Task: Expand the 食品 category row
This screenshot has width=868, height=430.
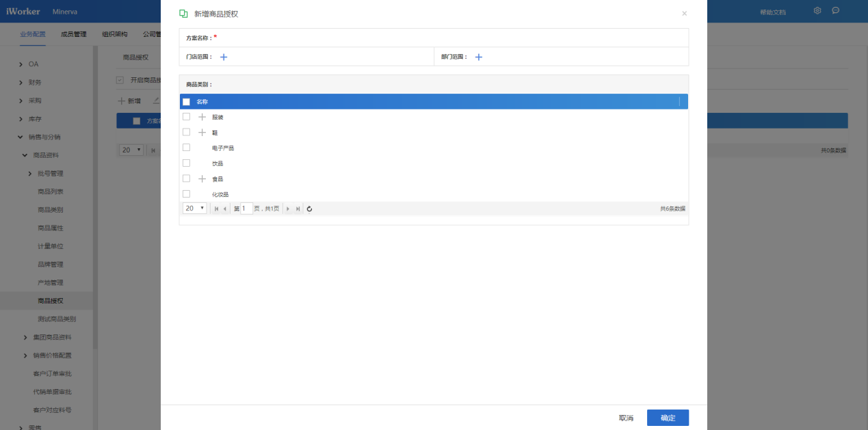Action: 202,179
